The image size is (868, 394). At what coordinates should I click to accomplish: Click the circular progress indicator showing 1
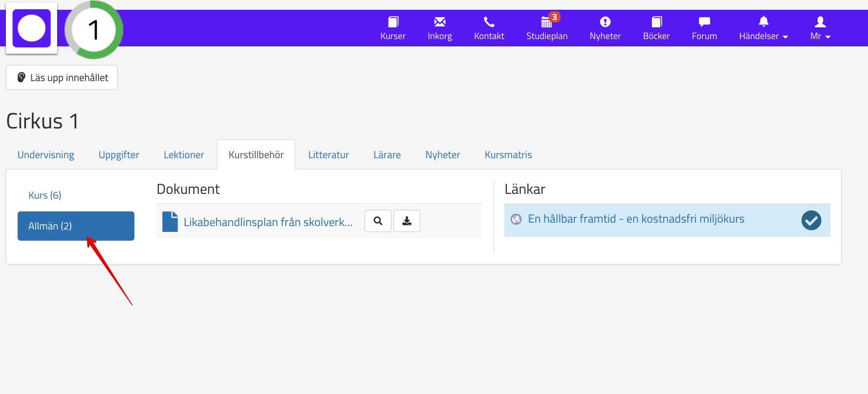pyautogui.click(x=94, y=30)
